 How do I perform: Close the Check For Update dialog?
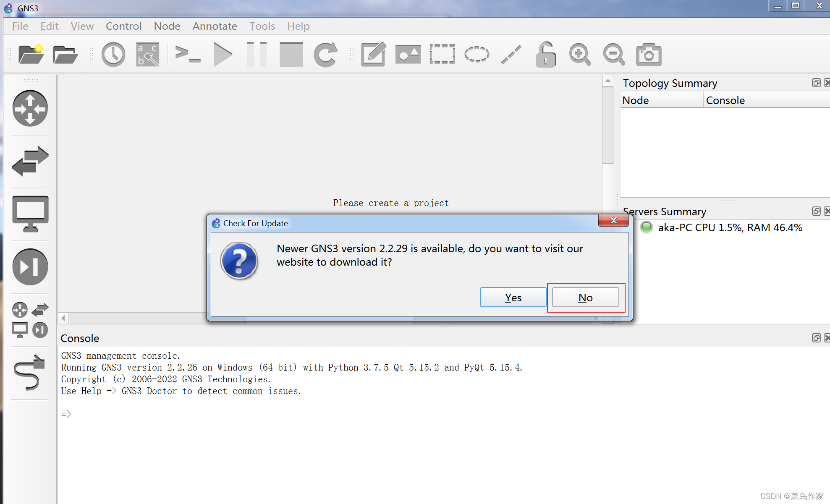[613, 221]
